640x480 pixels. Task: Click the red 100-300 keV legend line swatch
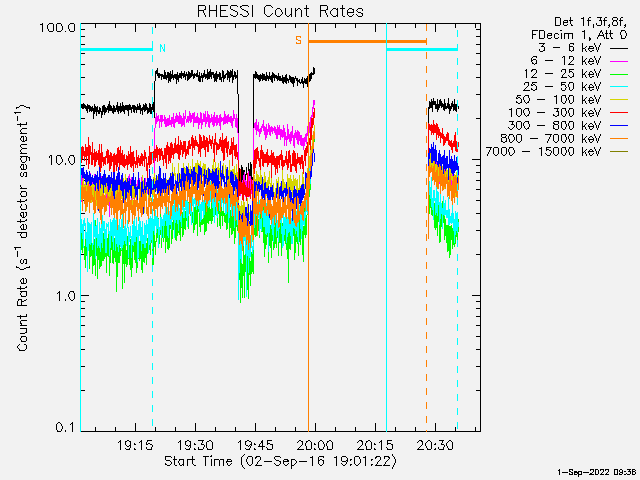tap(619, 113)
